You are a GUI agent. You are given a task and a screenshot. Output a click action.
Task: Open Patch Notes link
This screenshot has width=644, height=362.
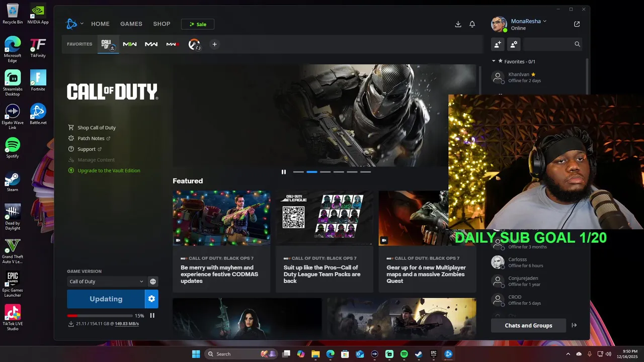[x=89, y=138]
